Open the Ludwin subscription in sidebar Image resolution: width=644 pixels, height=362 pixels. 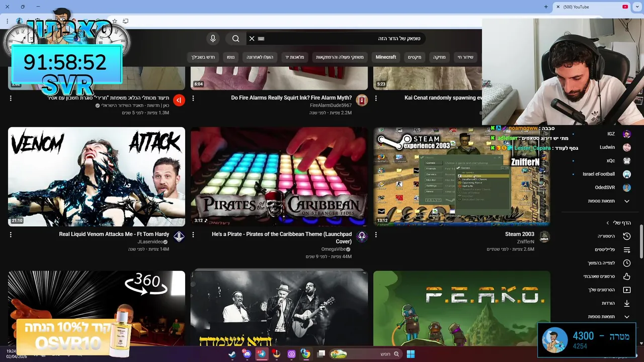click(x=601, y=147)
